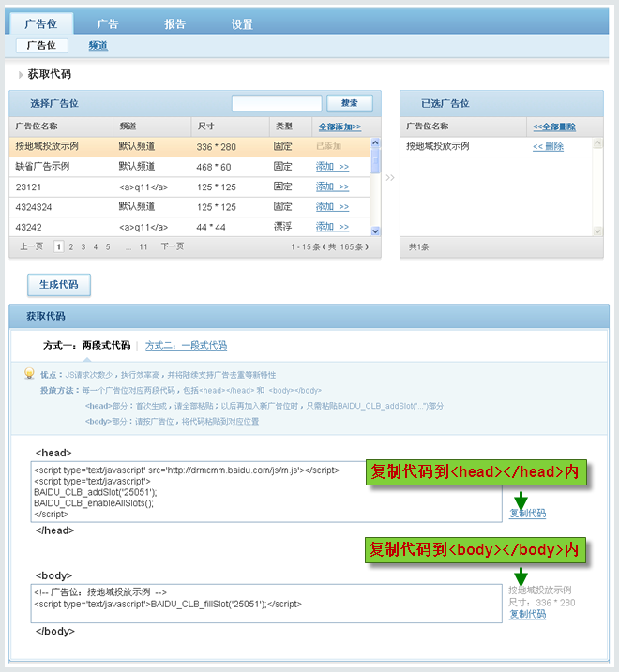The image size is (619, 672).
Task: Click scroll-up arrow of ad slot list
Action: pyautogui.click(x=375, y=142)
